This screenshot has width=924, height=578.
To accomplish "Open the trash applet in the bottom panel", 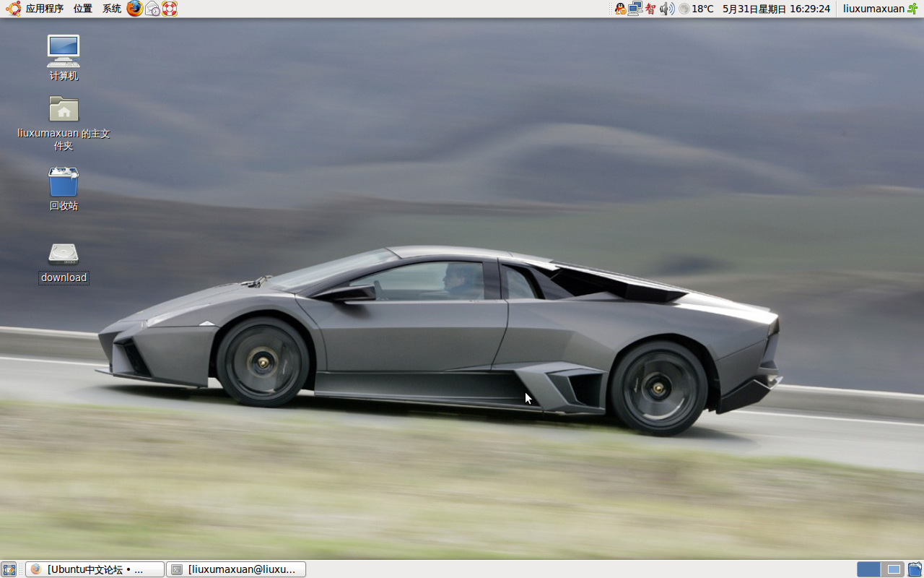I will point(915,569).
